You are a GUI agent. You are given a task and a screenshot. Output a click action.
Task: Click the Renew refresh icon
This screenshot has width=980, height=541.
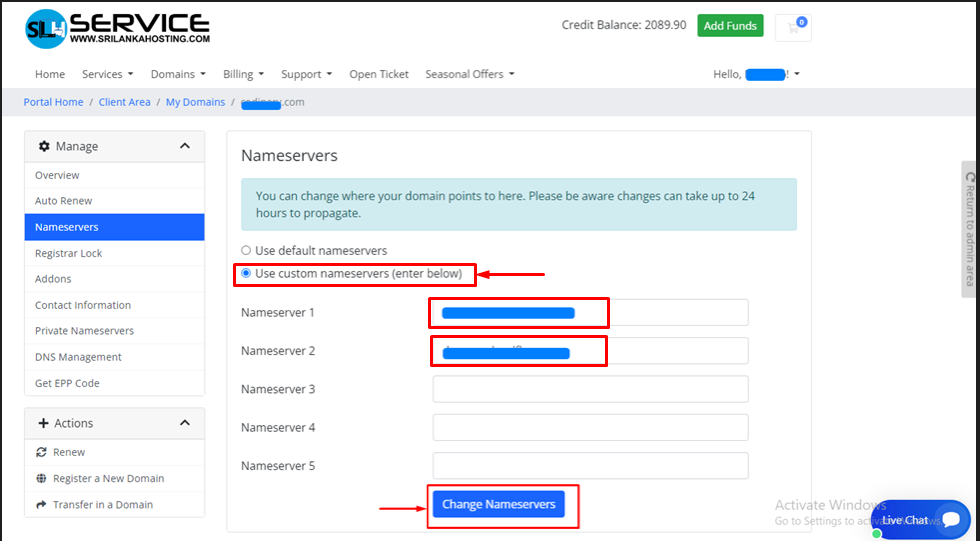(41, 452)
